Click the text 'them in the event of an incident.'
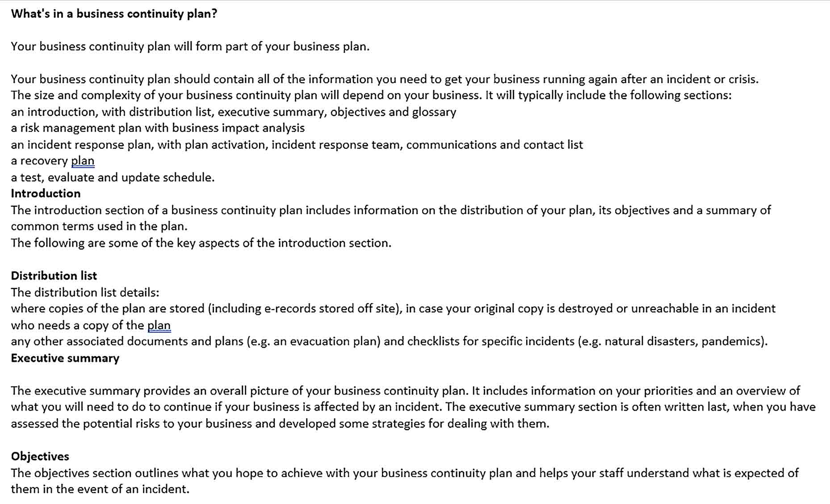830x504 pixels. [x=100, y=489]
